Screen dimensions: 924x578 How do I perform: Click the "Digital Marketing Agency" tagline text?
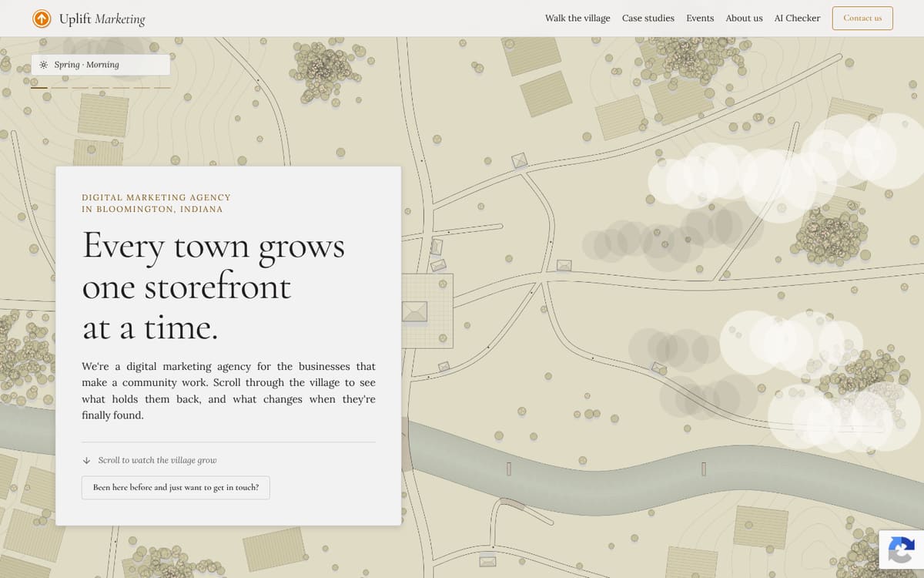(156, 197)
